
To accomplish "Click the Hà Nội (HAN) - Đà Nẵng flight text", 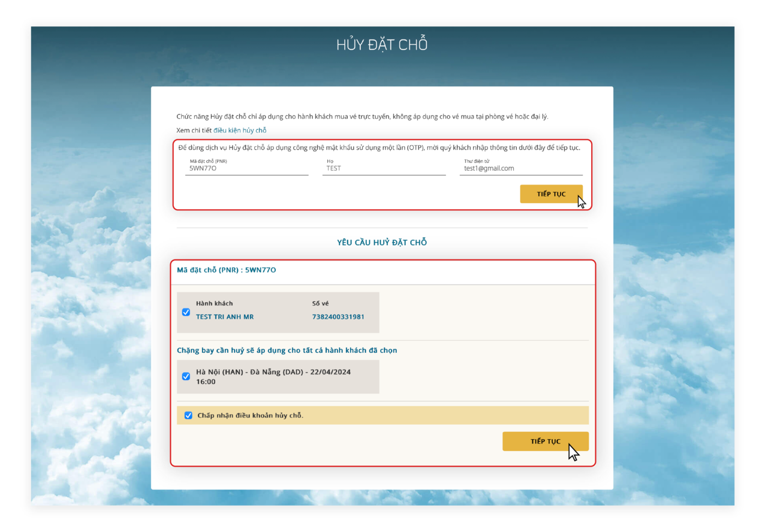I will coord(273,372).
